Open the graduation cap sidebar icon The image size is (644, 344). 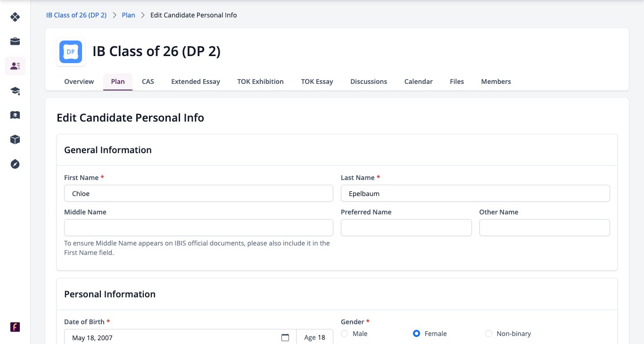coord(15,90)
